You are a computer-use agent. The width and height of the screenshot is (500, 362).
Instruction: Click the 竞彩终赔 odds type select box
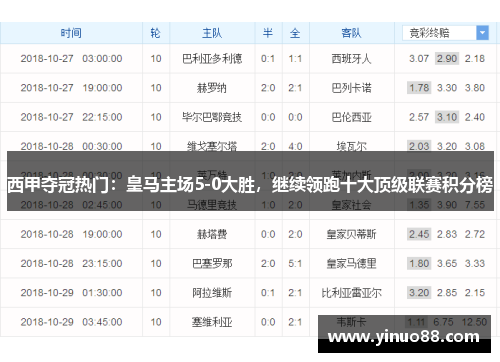445,33
